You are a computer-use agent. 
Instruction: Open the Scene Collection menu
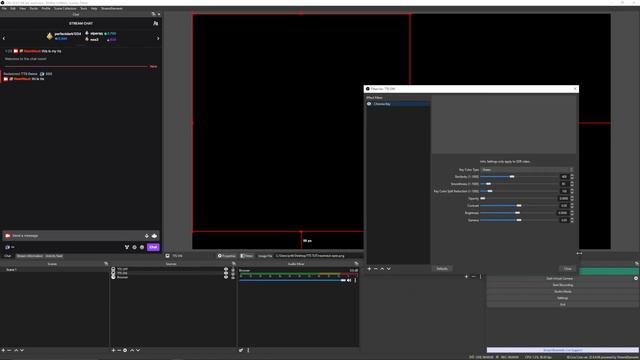coord(65,8)
